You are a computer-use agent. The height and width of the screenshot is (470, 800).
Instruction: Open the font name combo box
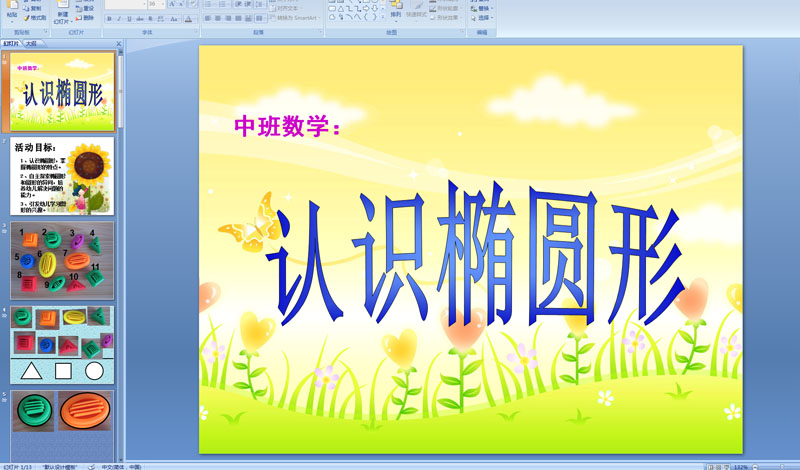coord(126,4)
